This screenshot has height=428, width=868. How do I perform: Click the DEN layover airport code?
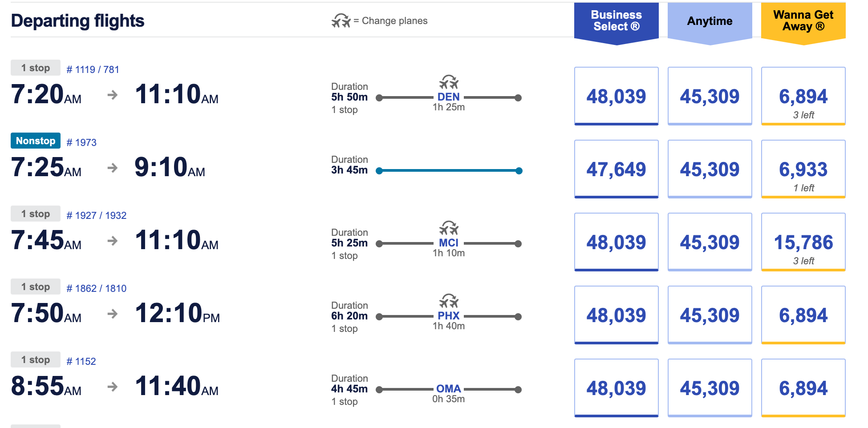tap(449, 97)
